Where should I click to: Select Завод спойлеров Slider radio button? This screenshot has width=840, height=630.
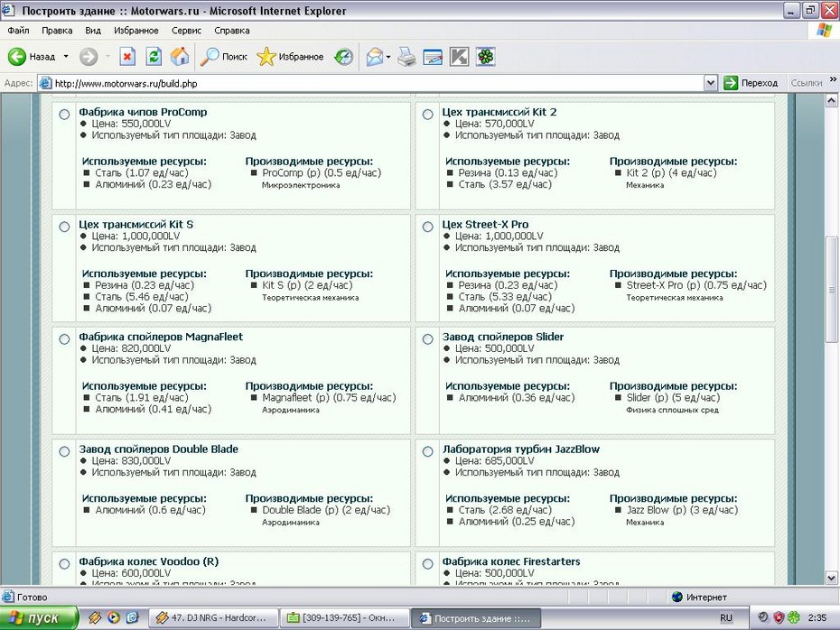tap(427, 339)
